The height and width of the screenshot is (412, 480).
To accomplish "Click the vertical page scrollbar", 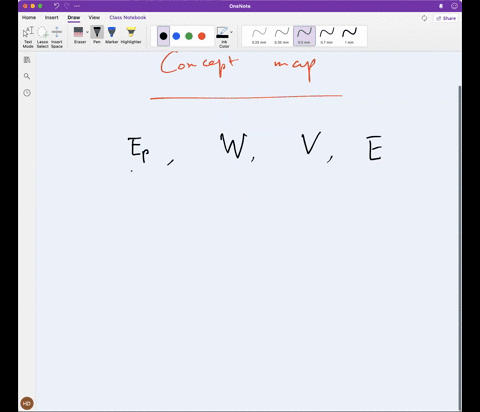I will pos(460,248).
